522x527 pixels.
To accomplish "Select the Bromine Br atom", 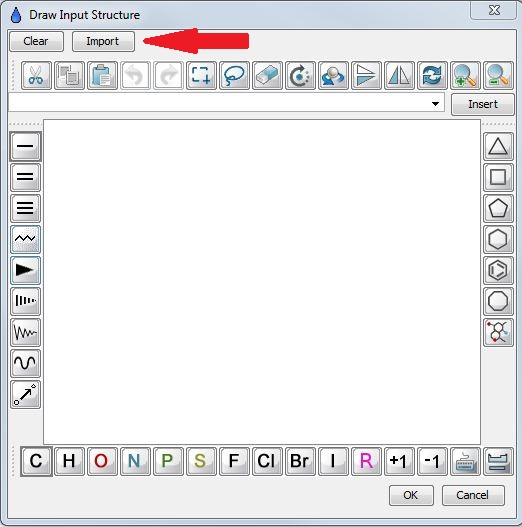I will coord(300,461).
